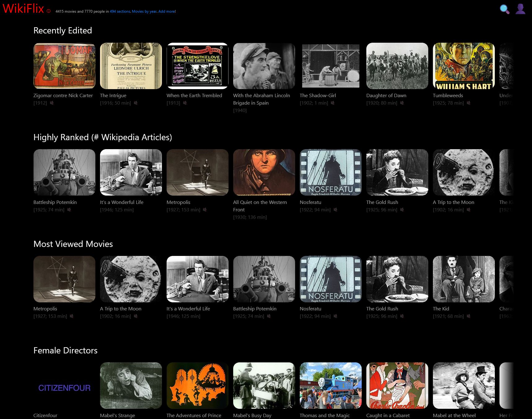Click the muted speaker icon under Tumbleweeds
532x419 pixels.
pos(469,103)
